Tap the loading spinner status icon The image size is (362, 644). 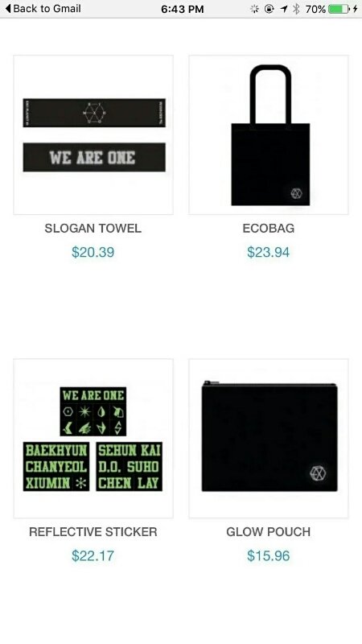(x=255, y=9)
